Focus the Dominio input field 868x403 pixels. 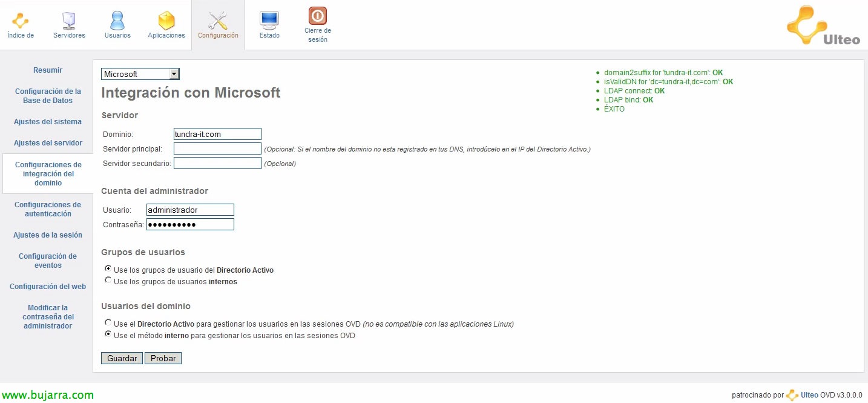click(x=217, y=134)
